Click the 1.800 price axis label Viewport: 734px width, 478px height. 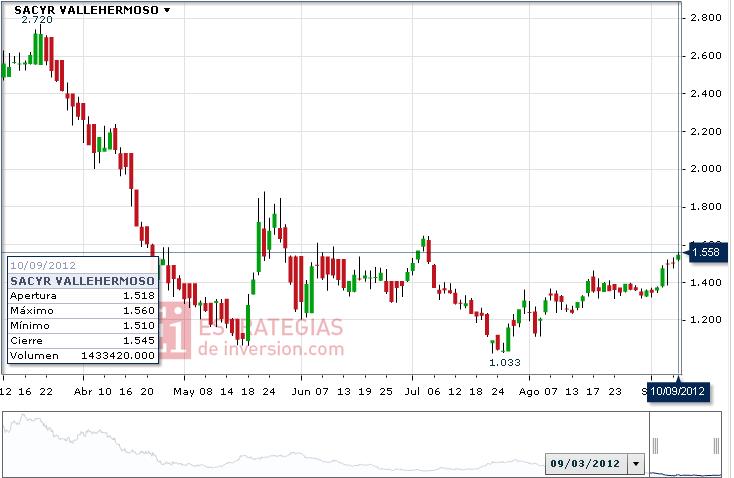coord(705,206)
